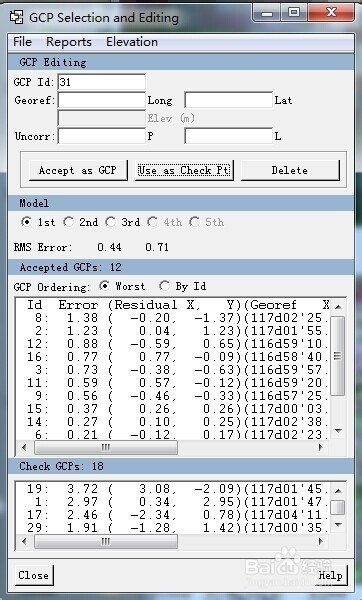362x600 pixels.
Task: Select Worst GCP ordering option
Action: (104, 286)
